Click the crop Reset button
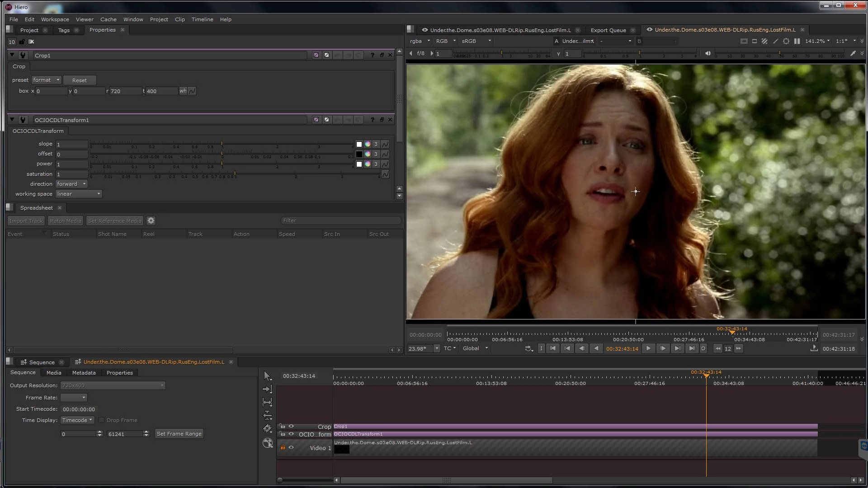Viewport: 868px width, 488px height. tap(80, 80)
